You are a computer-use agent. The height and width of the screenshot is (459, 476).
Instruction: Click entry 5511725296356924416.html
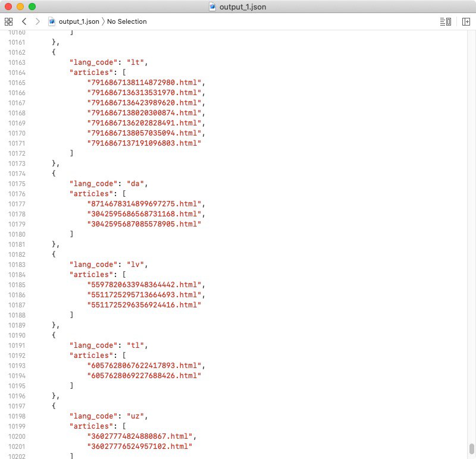click(144, 305)
